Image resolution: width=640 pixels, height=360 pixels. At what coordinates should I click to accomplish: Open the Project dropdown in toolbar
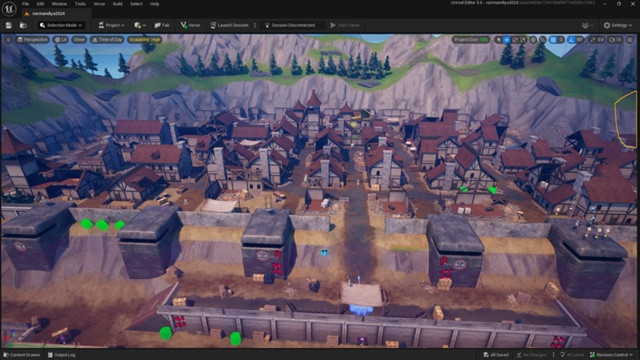[x=111, y=25]
